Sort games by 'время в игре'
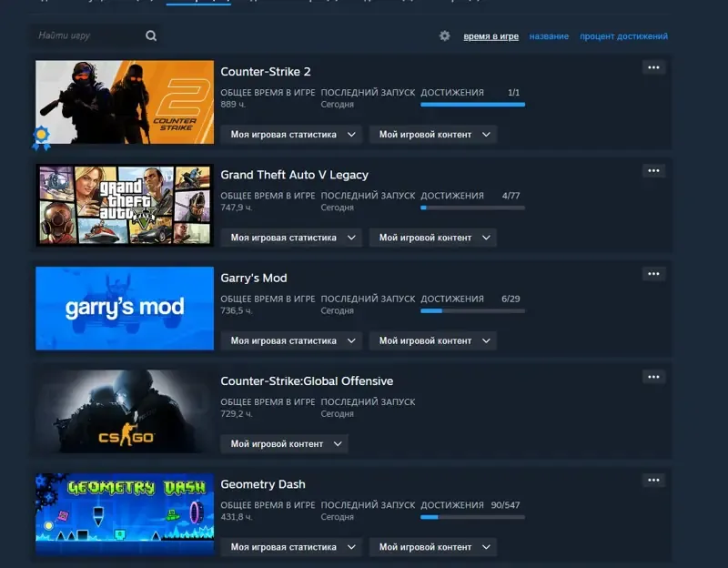Viewport: 728px width, 568px height. tap(490, 36)
